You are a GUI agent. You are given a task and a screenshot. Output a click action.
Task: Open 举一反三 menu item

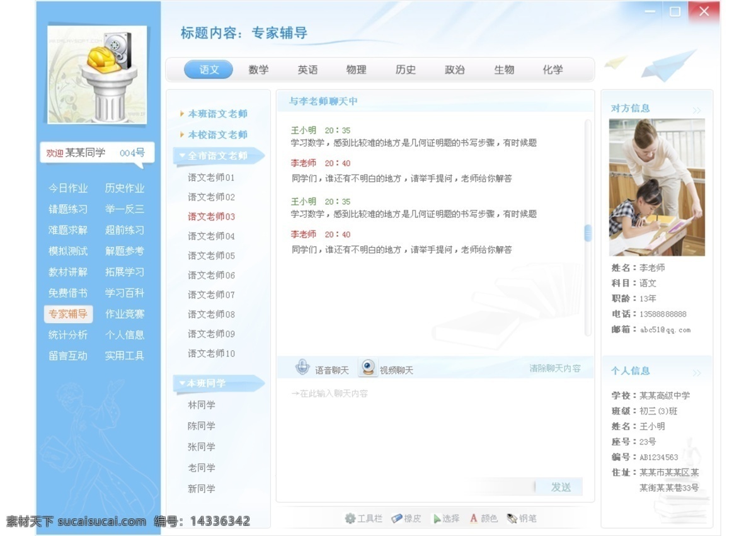125,209
